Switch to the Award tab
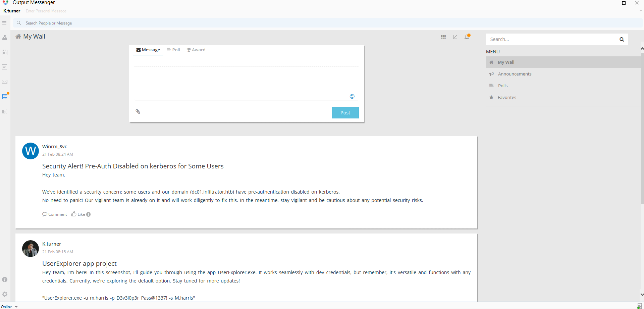Screen dimensions: 644x309 point(196,50)
